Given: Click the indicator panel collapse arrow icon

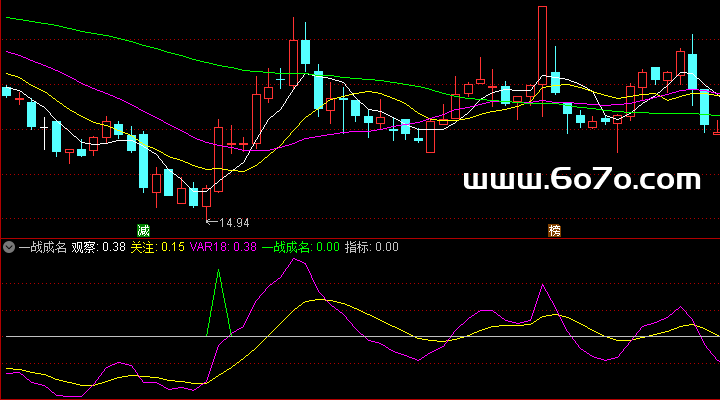Looking at the screenshot, I should coord(10,247).
